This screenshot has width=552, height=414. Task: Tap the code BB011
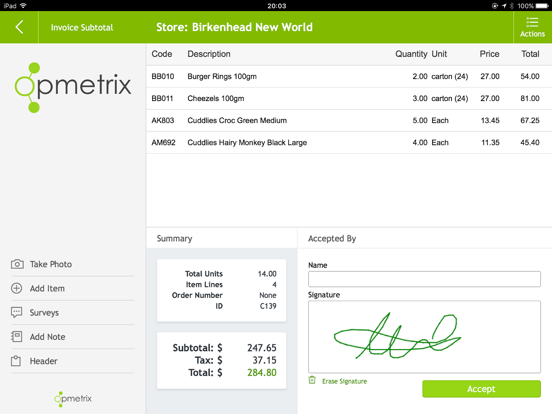162,98
